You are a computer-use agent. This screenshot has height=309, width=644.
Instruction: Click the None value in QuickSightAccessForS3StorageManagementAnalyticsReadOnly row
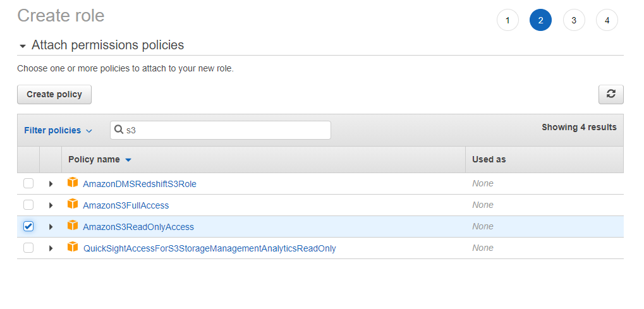(x=483, y=247)
